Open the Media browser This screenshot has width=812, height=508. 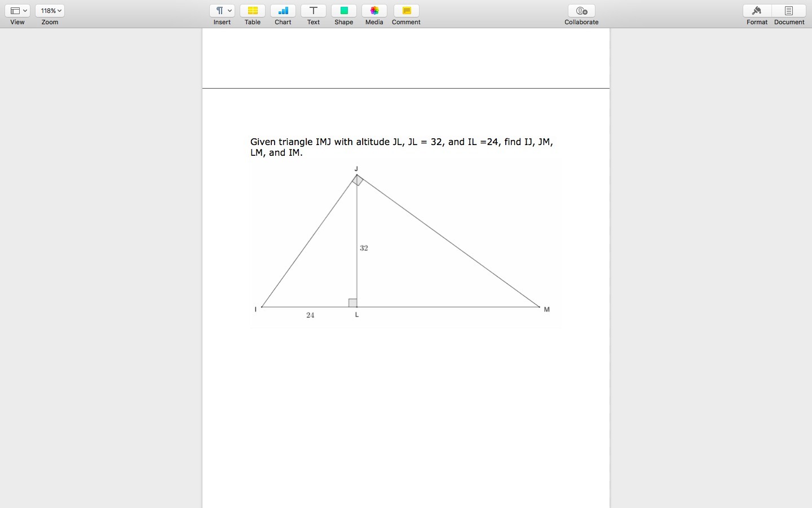point(374,11)
